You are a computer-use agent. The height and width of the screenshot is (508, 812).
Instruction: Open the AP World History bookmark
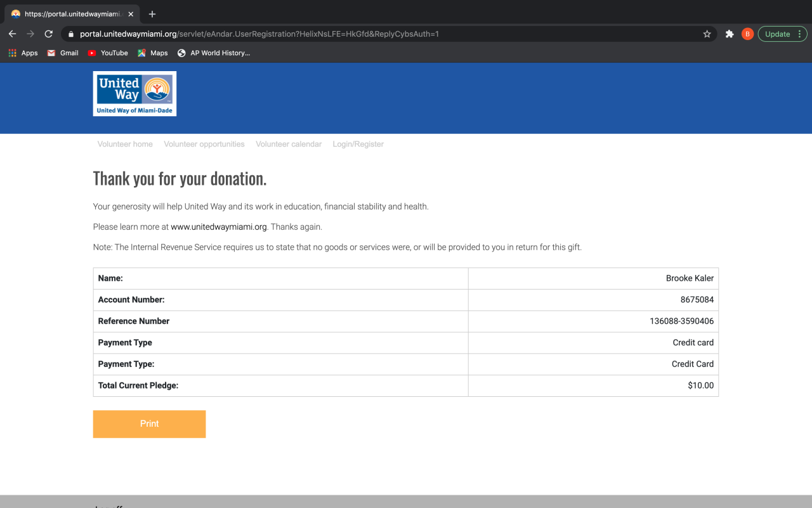coord(214,53)
